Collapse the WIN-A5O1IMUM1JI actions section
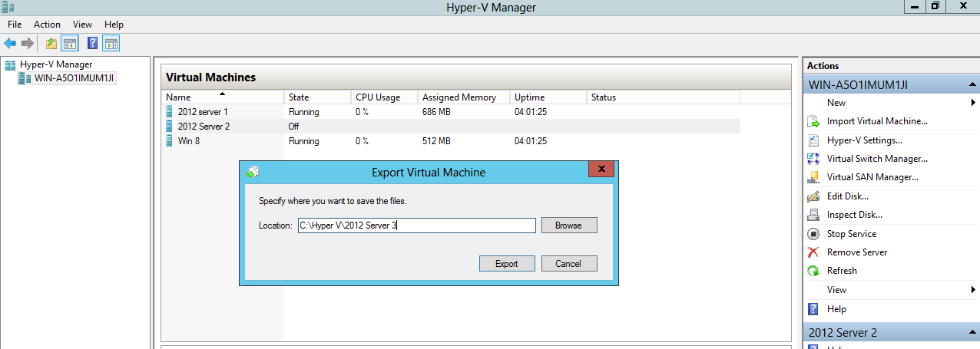The height and width of the screenshot is (349, 980). [x=972, y=84]
